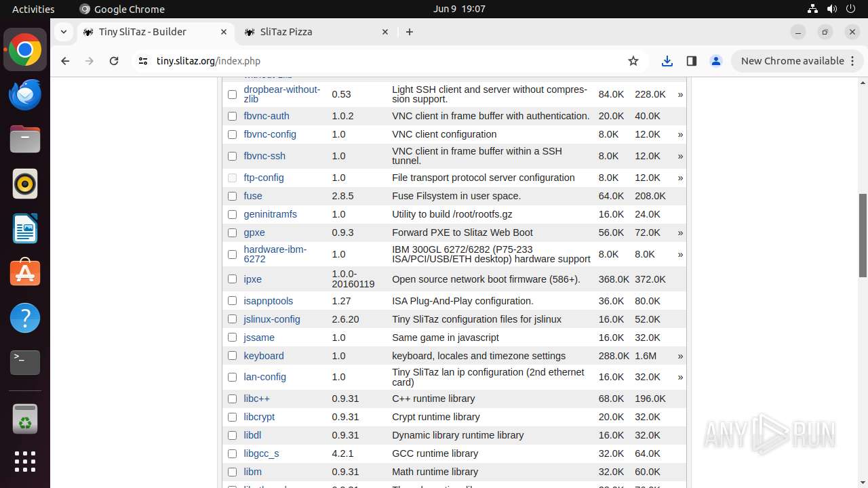
Task: Expand the » arrow for keyboard
Action: click(680, 356)
